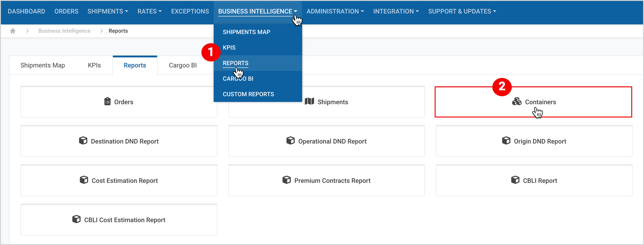The width and height of the screenshot is (644, 245).
Task: Open the Orders report card
Action: [x=119, y=102]
